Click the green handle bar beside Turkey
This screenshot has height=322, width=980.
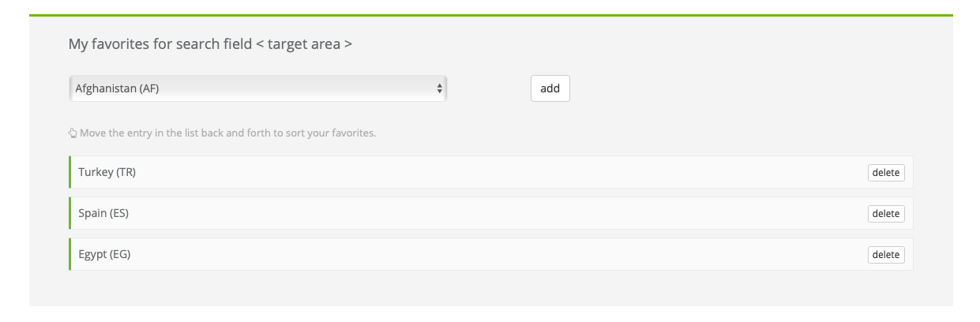coord(70,172)
